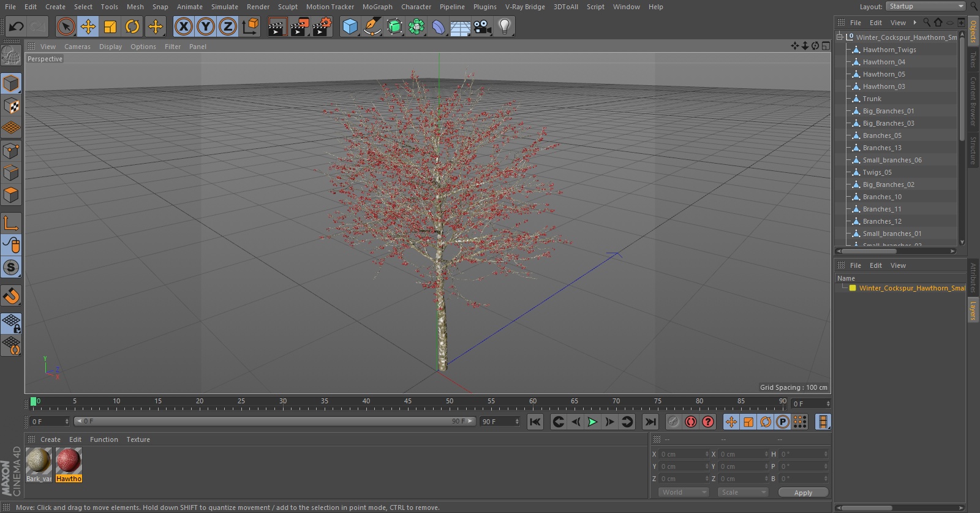Go to end of animation

pos(650,422)
